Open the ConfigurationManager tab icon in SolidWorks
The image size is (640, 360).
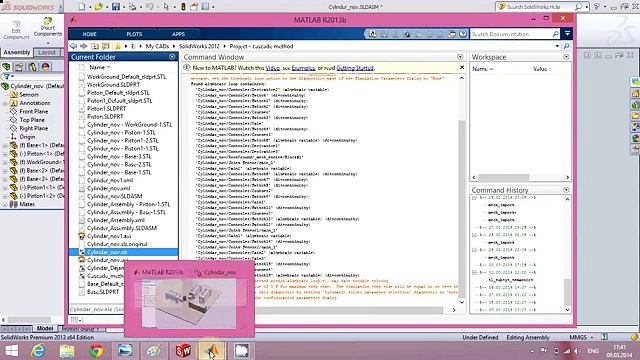(x=32, y=67)
